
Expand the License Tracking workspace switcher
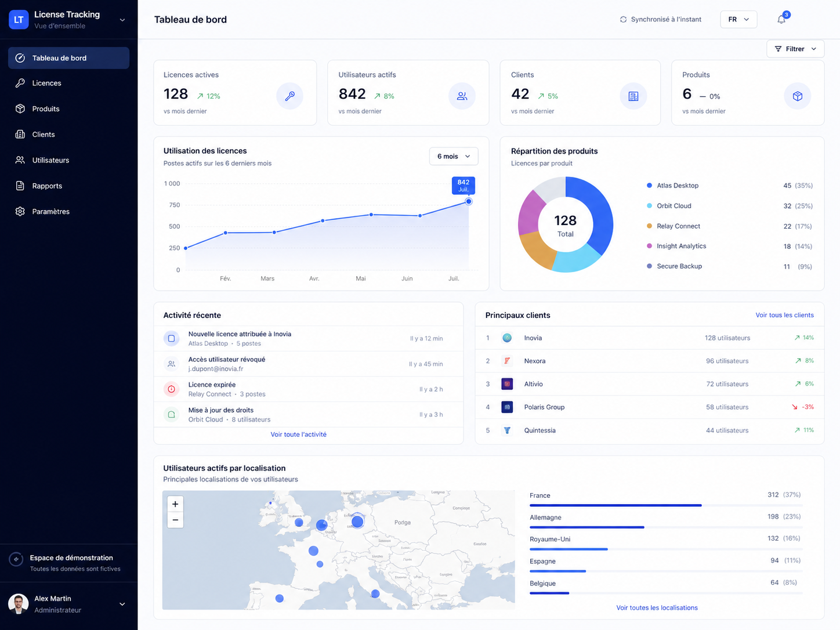(122, 20)
